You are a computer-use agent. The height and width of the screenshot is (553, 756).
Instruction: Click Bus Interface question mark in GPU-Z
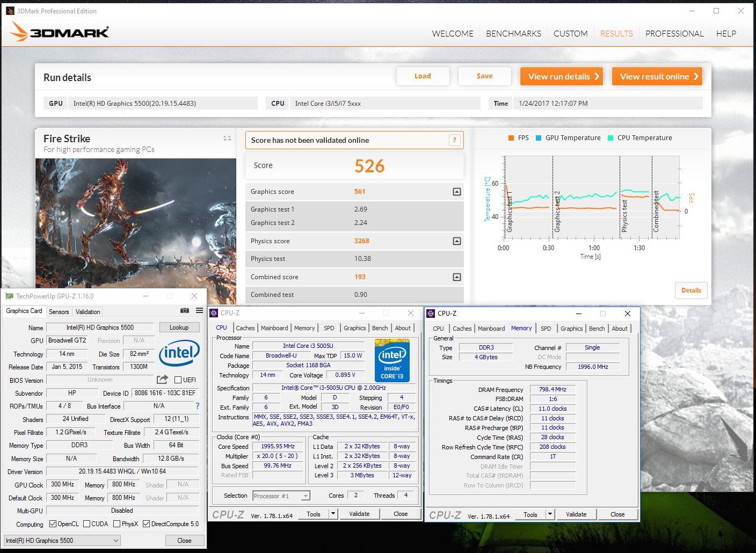point(197,406)
